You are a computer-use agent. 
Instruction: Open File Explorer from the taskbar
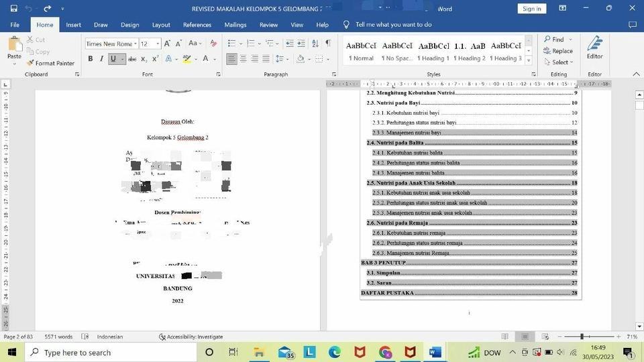tap(259, 352)
